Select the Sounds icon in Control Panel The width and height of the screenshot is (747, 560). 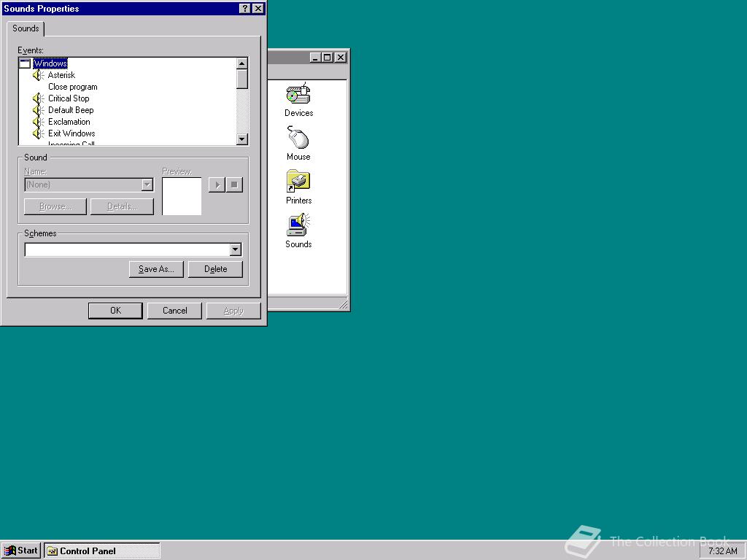click(x=298, y=230)
